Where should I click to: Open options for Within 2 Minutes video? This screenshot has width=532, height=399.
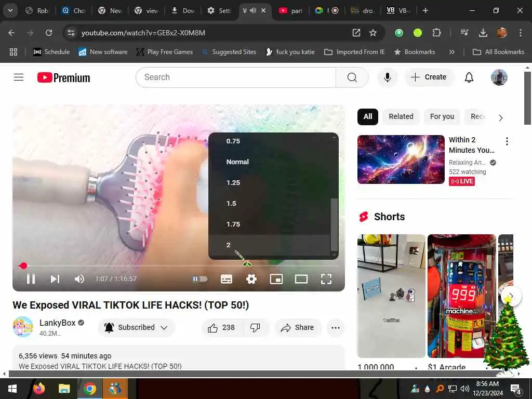(x=507, y=141)
